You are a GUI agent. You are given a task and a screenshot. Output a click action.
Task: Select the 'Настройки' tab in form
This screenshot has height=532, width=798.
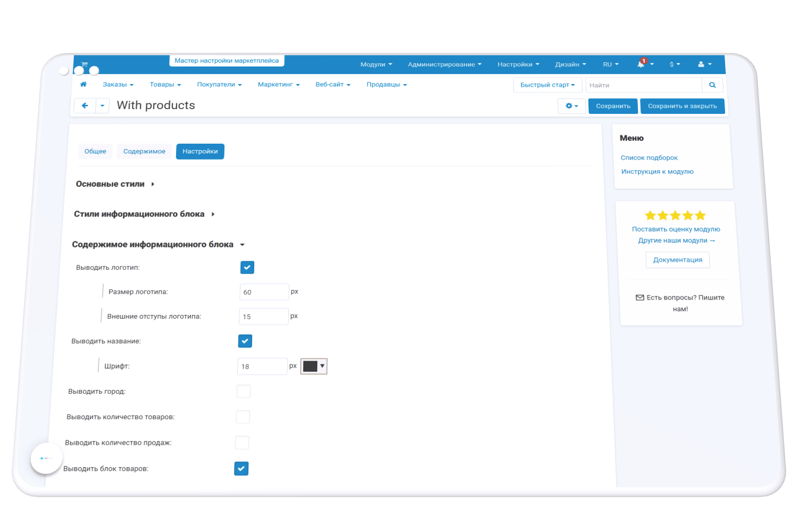200,151
